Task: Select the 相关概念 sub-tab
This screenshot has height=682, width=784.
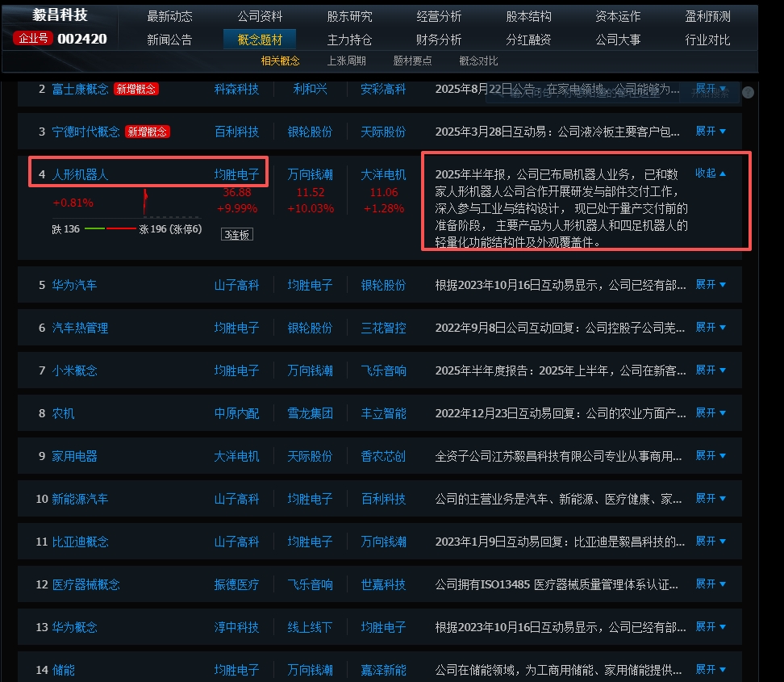Action: point(280,61)
